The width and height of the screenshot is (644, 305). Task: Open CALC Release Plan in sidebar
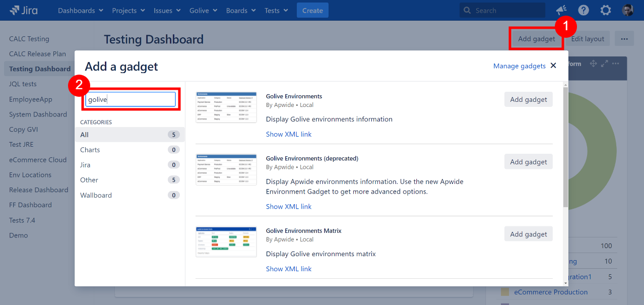pos(37,54)
